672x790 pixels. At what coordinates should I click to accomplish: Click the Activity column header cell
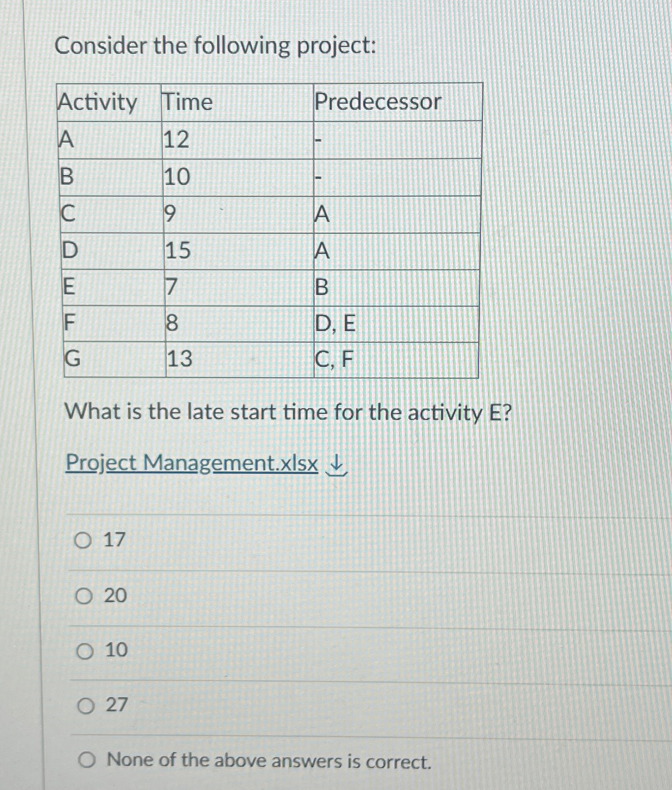(x=99, y=102)
